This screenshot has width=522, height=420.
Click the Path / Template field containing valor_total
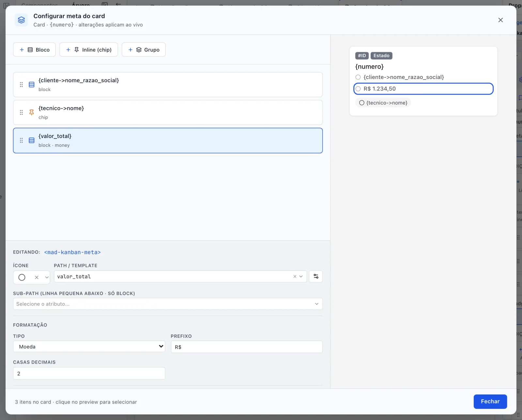[x=180, y=276]
